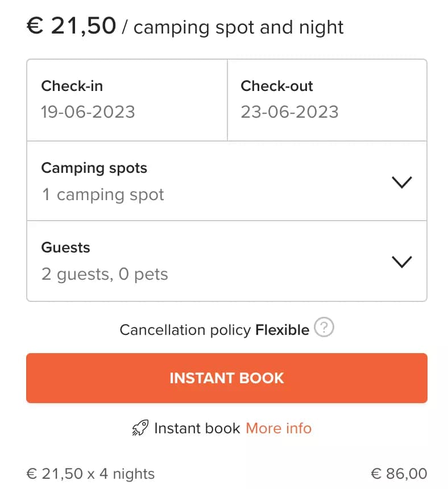Click the Guests label
Image resolution: width=448 pixels, height=489 pixels.
point(65,248)
